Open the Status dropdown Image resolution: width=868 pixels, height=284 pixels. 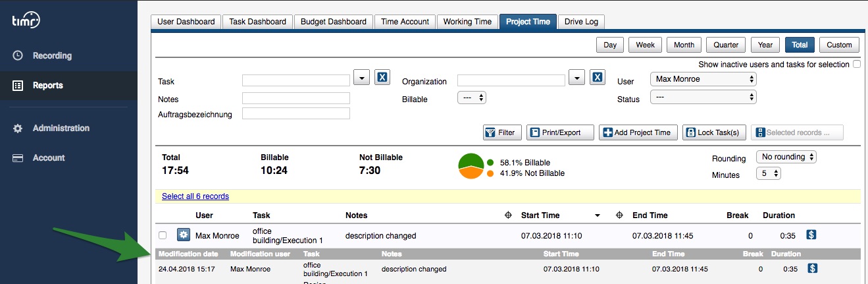point(703,97)
